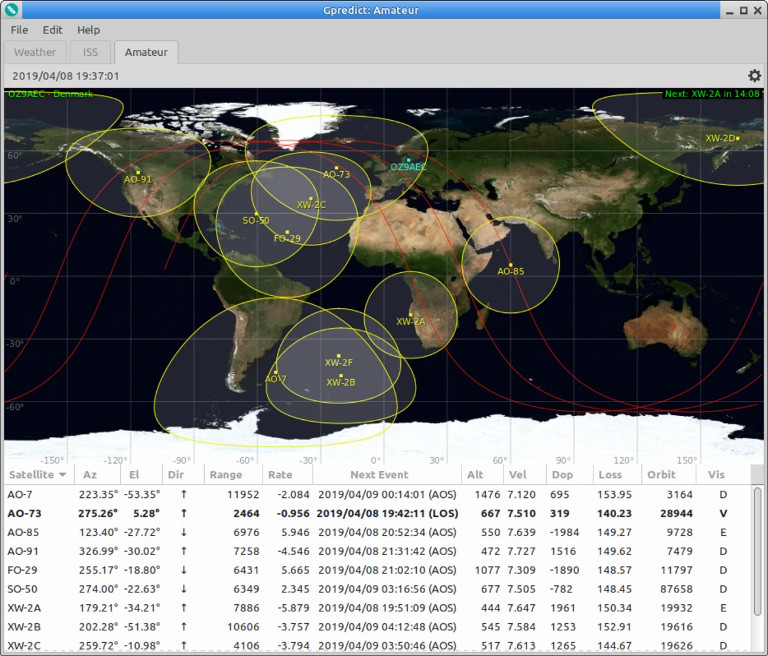Click the XW-2D satellite marker on map
Screen dimensions: 768x656
pos(738,138)
